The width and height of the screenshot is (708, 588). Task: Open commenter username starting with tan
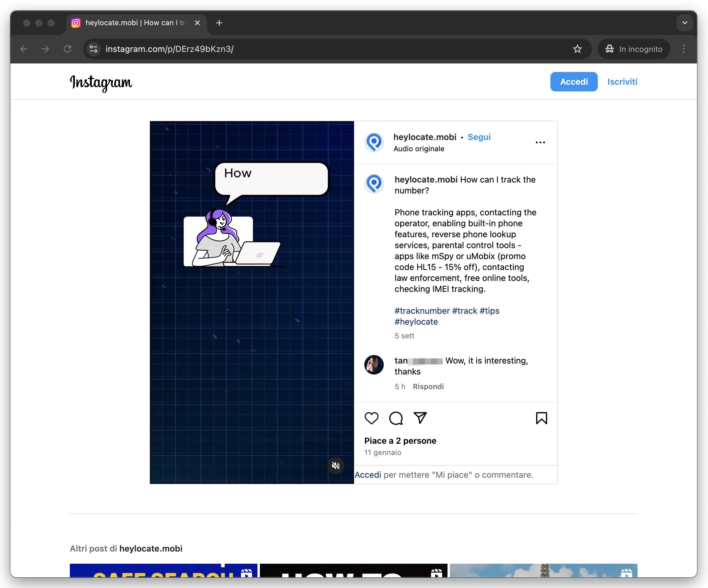[x=418, y=361]
